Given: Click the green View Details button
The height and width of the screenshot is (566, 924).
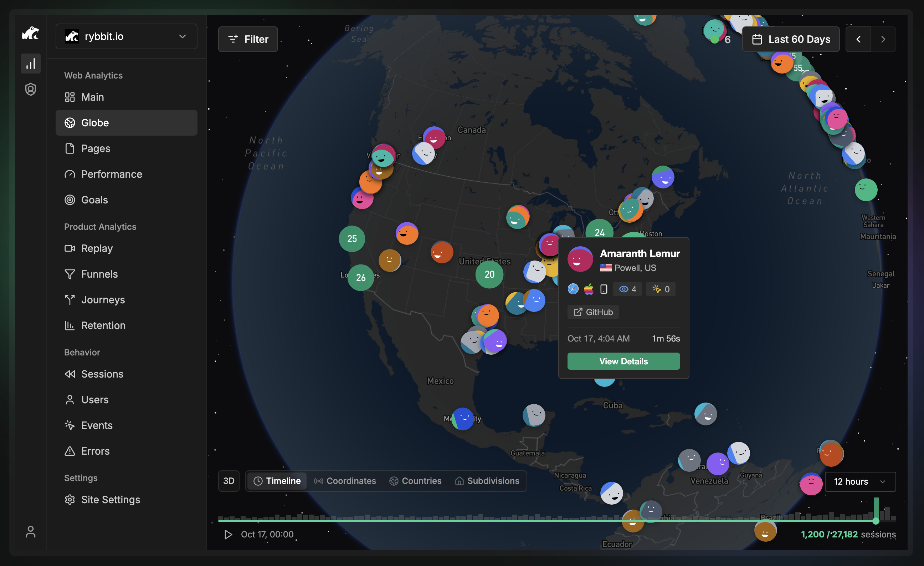Looking at the screenshot, I should 623,361.
